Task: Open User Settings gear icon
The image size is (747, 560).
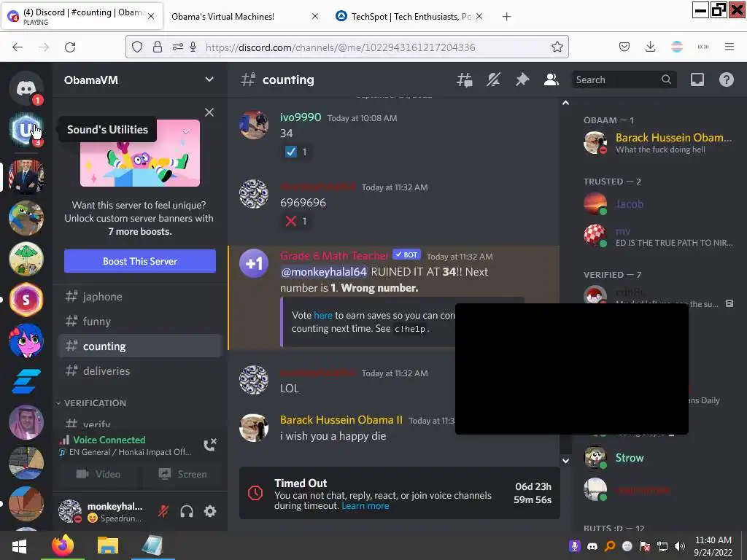Action: click(x=210, y=511)
